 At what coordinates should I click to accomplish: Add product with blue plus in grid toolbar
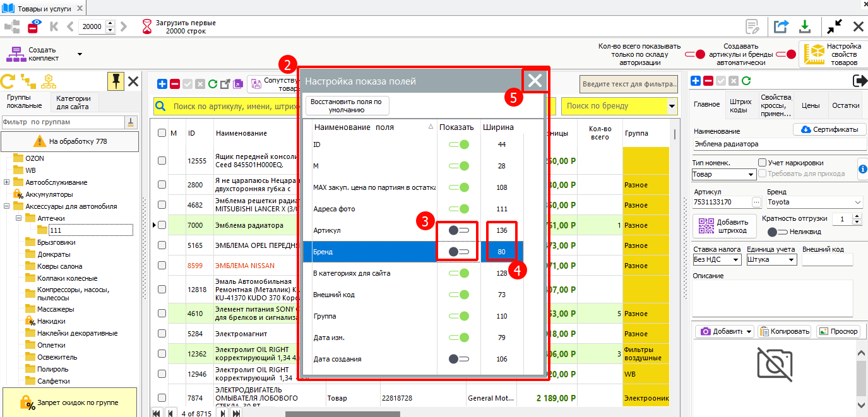tap(162, 83)
